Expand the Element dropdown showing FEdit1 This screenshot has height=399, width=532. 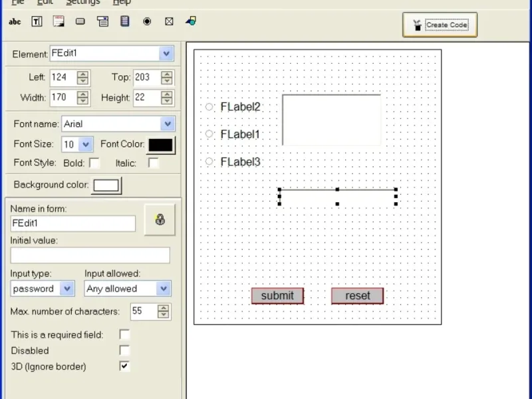click(x=166, y=54)
